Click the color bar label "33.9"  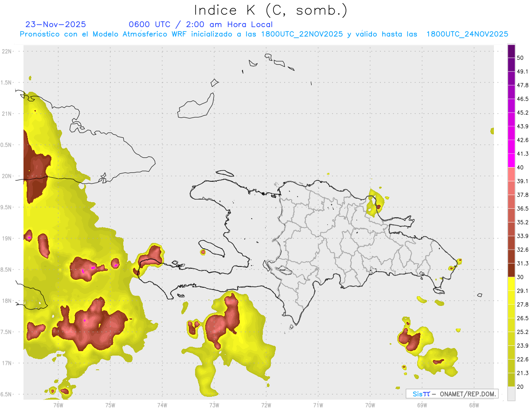523,236
